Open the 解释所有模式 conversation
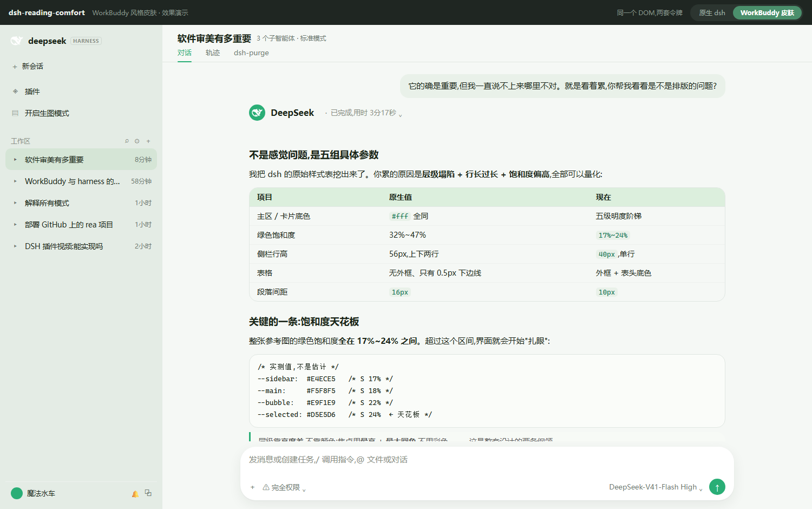 click(81, 203)
